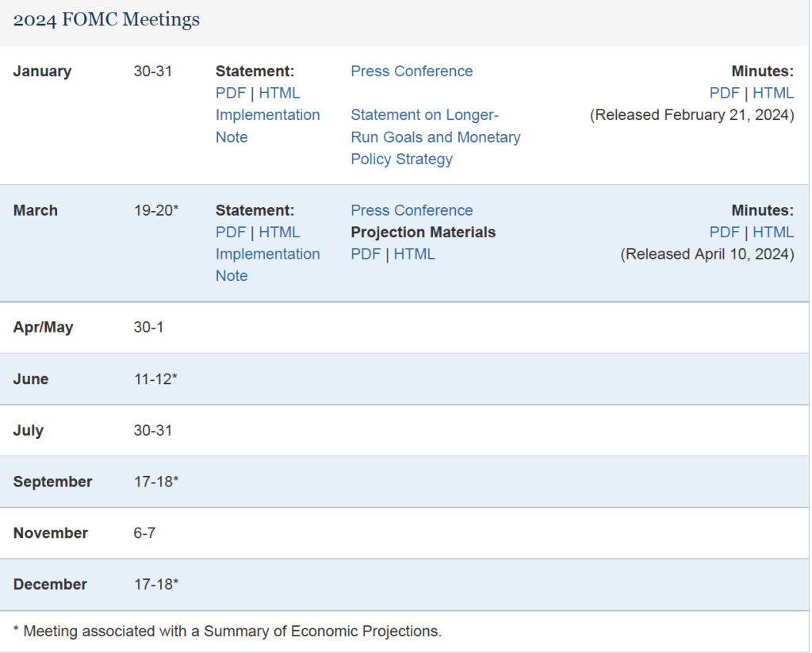Open the March statement HTML link
The height and width of the screenshot is (653, 812).
pos(279,232)
